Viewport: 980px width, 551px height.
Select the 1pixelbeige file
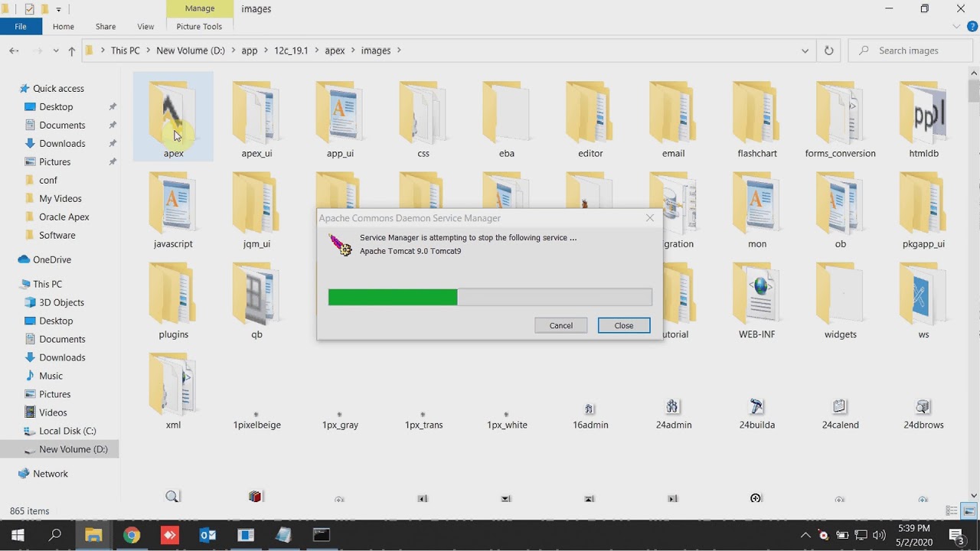coord(256,419)
